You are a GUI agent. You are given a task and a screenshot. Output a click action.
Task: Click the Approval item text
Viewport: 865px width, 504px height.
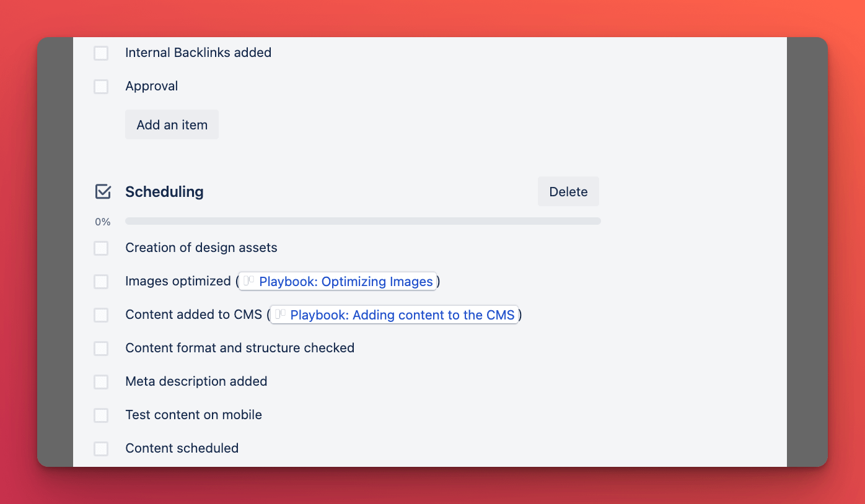(152, 86)
